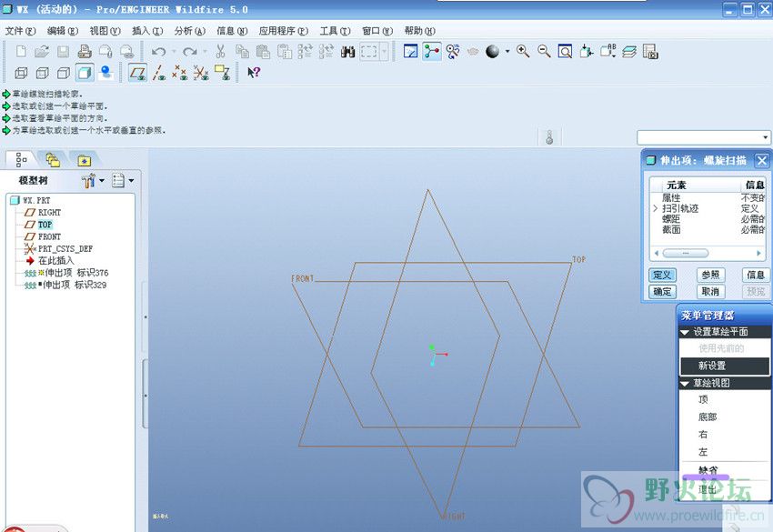Switch to the Folder Browser tab
The height and width of the screenshot is (532, 773).
point(52,160)
